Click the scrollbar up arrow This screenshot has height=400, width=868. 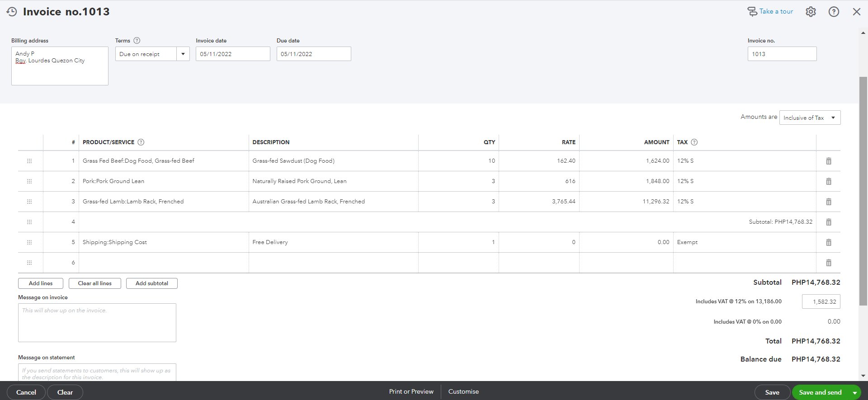coord(863,33)
